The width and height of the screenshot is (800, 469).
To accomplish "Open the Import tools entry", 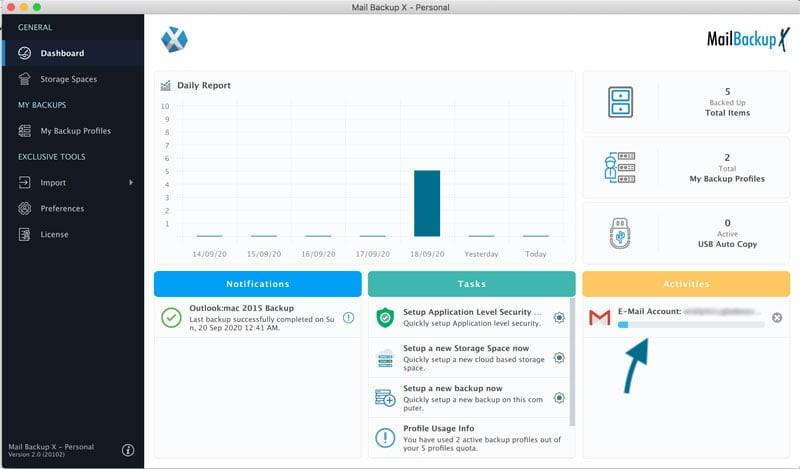I will [73, 182].
